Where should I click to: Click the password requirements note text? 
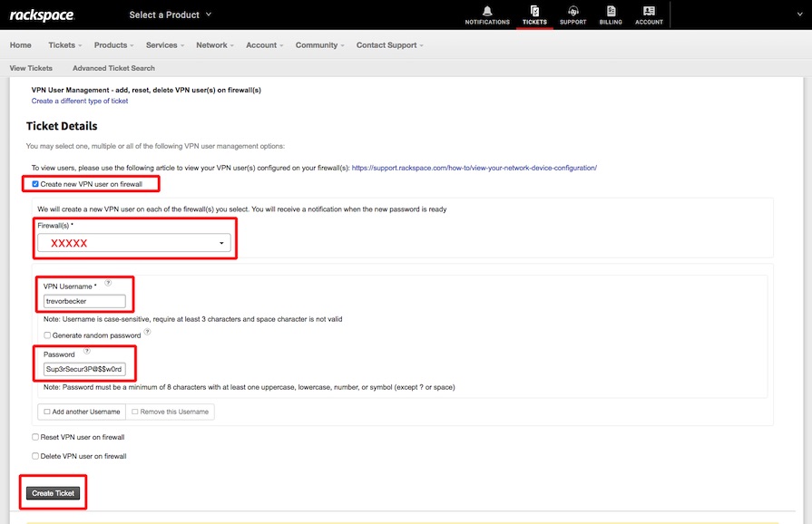249,387
